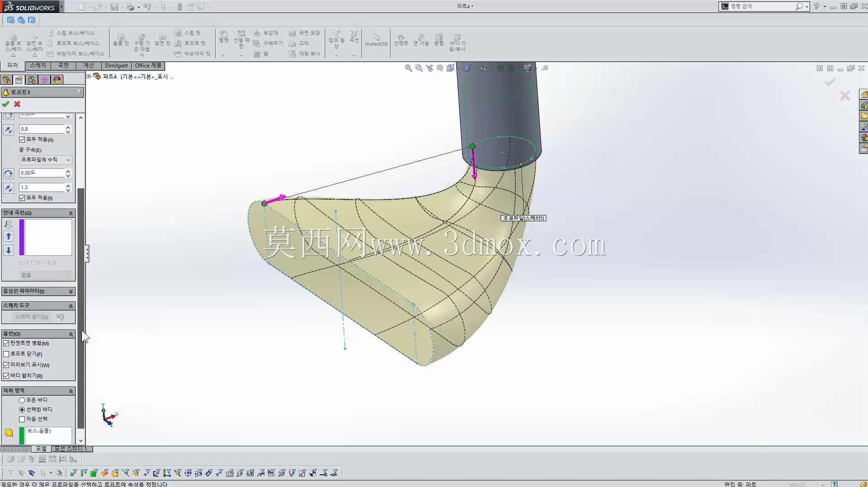The width and height of the screenshot is (868, 487).
Task: Click Zoom to Area icon
Action: [x=419, y=68]
